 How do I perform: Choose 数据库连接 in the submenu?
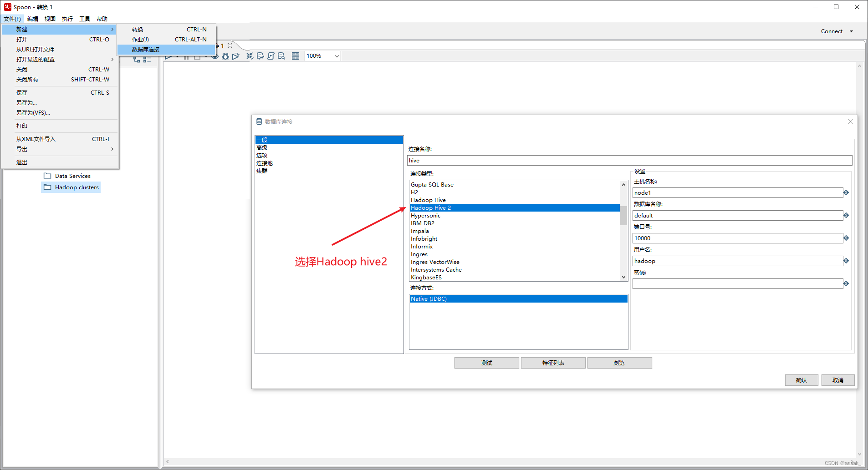(x=166, y=49)
